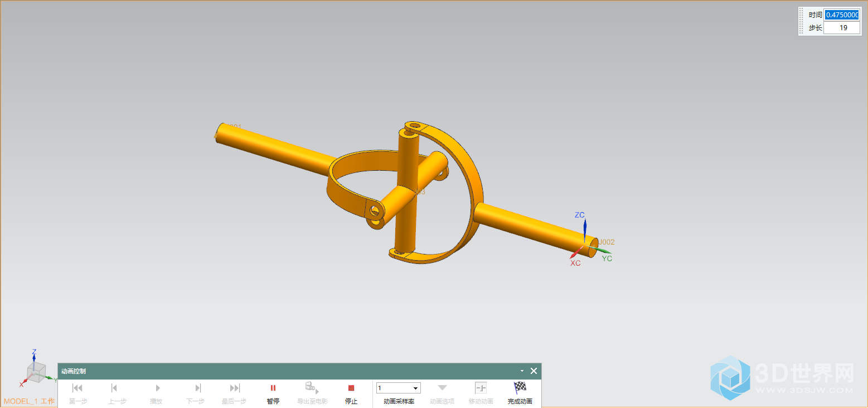Viewport: 868px width, 408px height.
Task: Click the time (时间) input field
Action: coord(842,15)
